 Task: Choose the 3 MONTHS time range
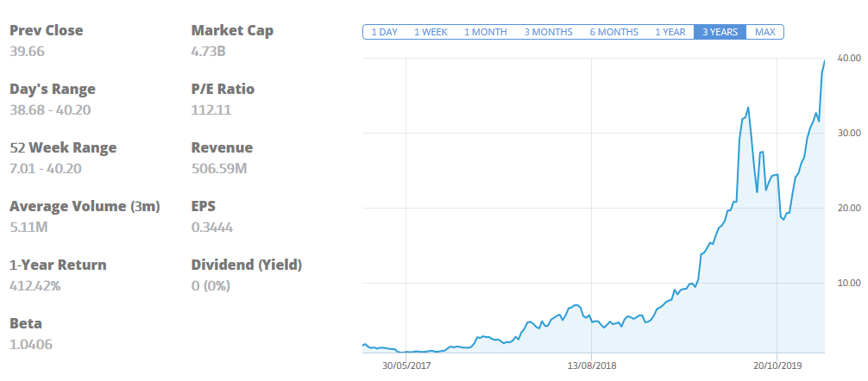548,32
